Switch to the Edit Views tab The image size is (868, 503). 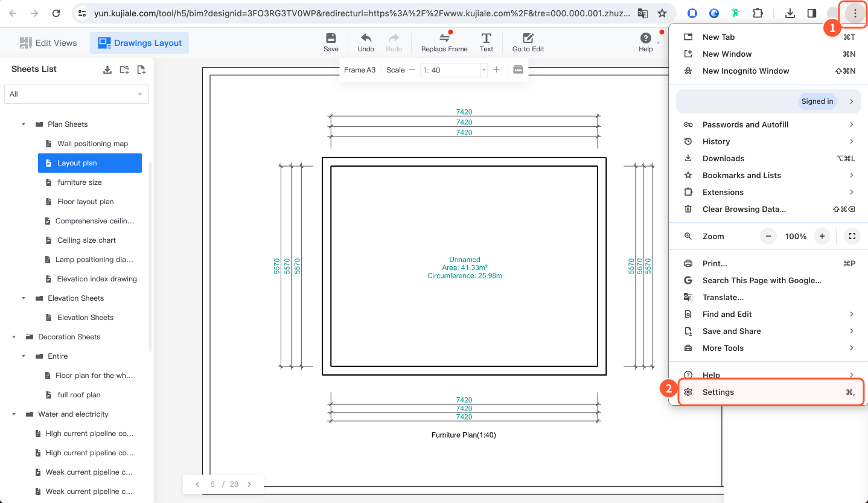pyautogui.click(x=48, y=43)
